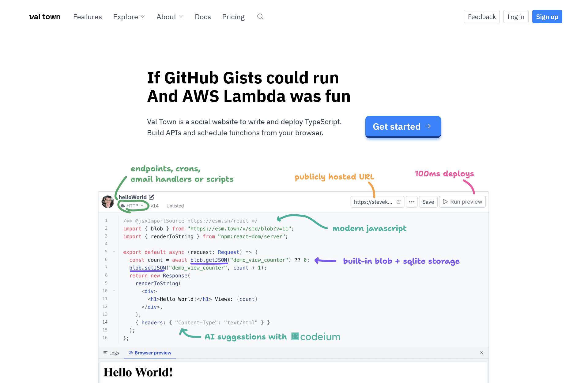Click the Save button in editor

pos(428,202)
